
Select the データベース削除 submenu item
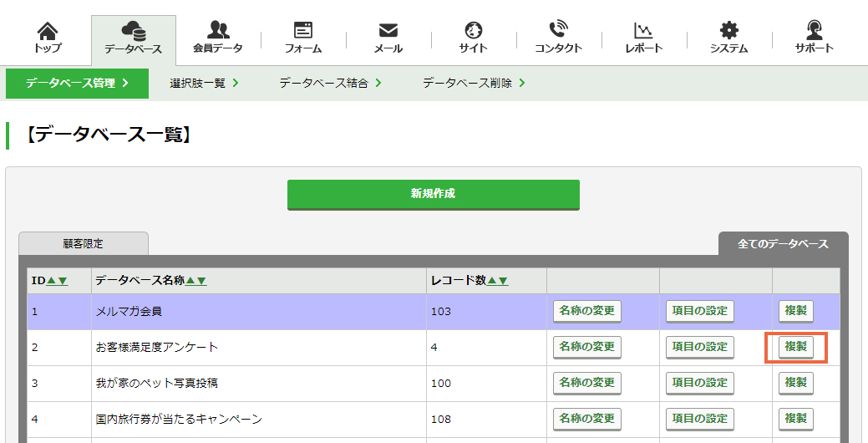coord(474,83)
